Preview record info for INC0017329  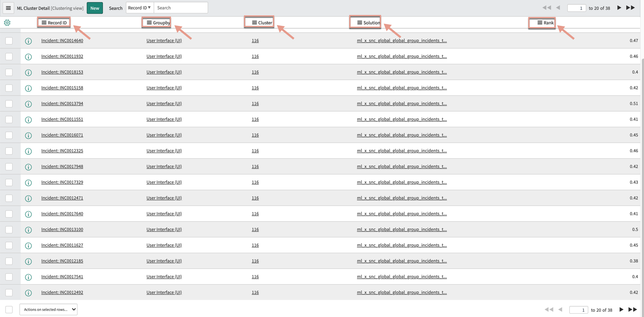click(28, 183)
